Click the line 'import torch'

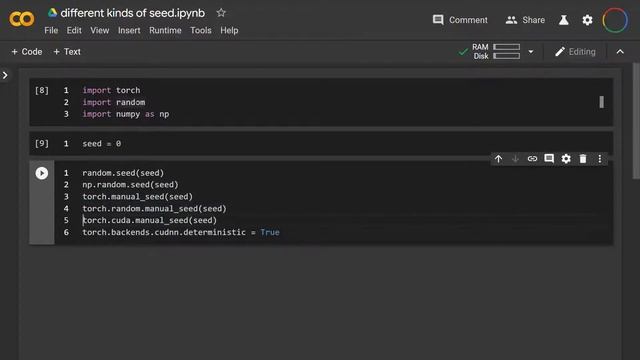click(x=111, y=90)
